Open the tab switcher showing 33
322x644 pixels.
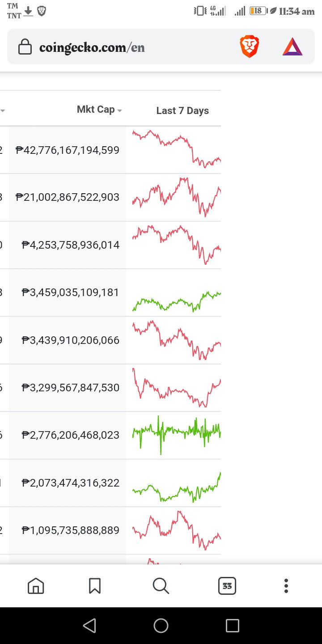click(227, 585)
